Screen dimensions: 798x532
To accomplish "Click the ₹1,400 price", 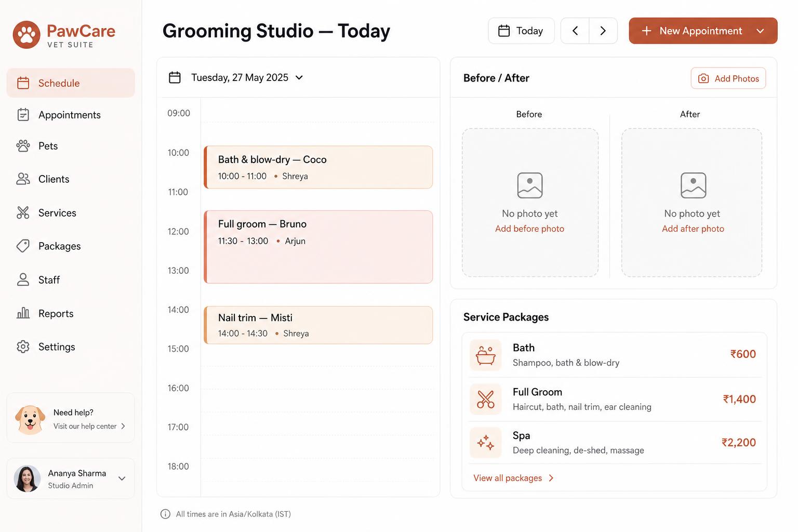I will (x=739, y=399).
